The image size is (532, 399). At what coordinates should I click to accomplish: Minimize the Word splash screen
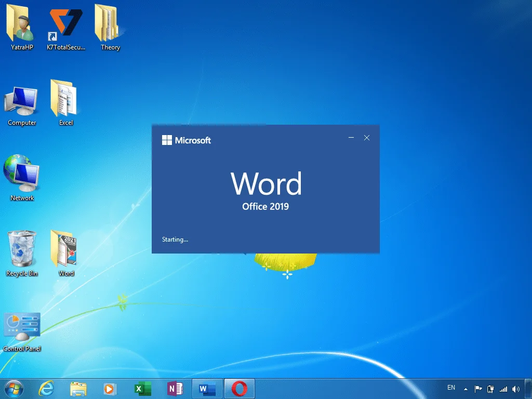click(351, 138)
